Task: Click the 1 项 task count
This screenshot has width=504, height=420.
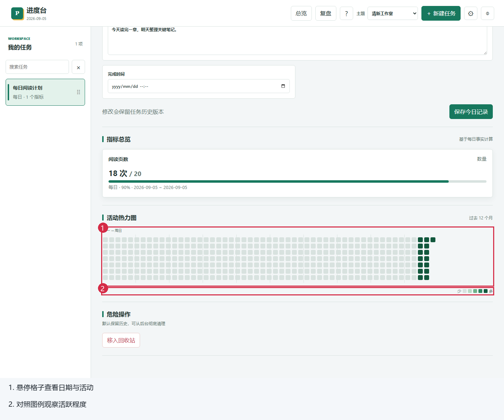Action: point(79,44)
